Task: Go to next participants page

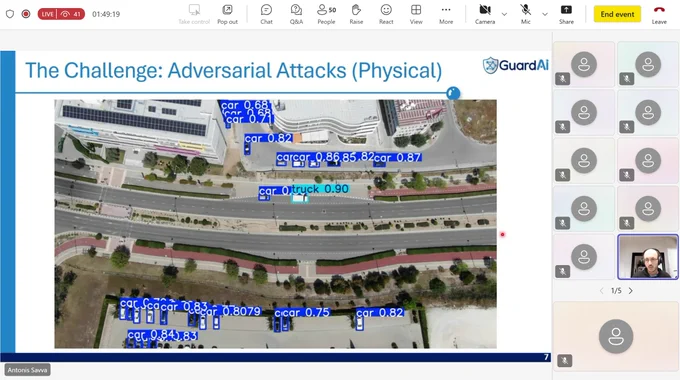Action: [631, 291]
